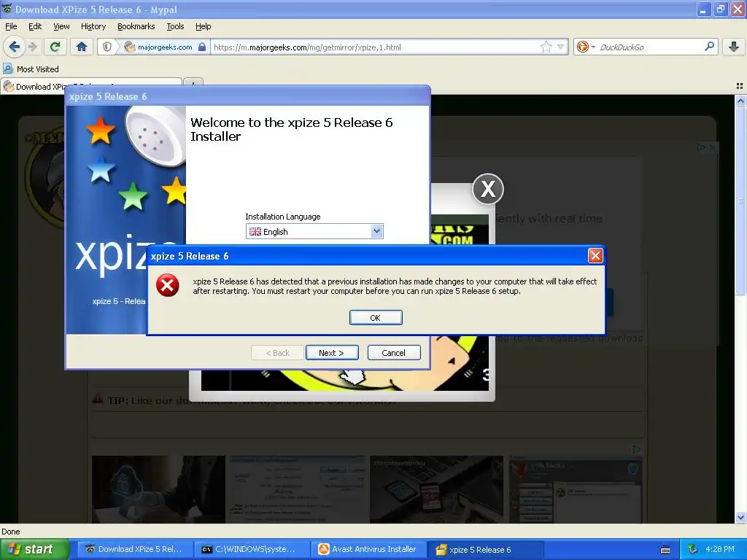Open tracking protection shield icon

(107, 47)
